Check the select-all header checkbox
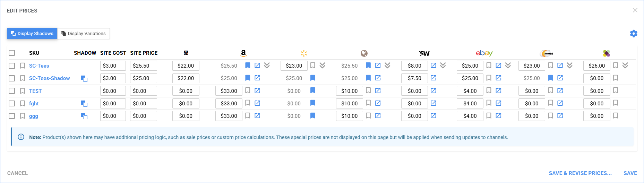 pos(12,53)
